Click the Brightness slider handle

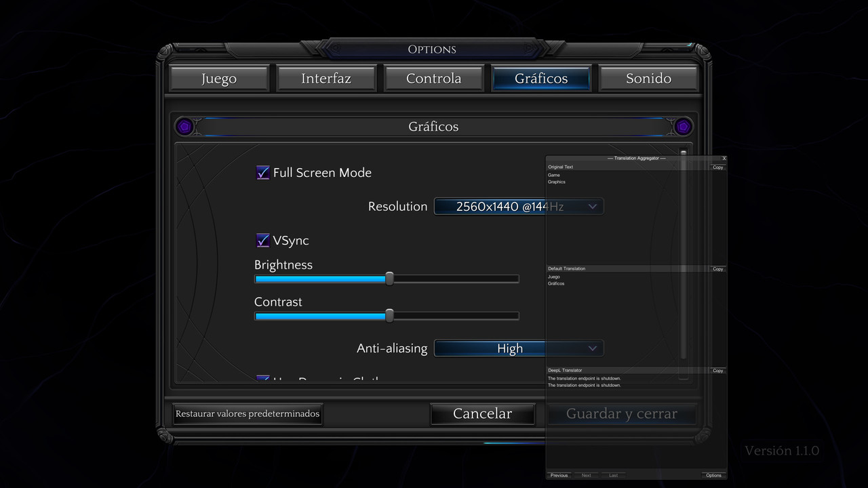pos(389,279)
